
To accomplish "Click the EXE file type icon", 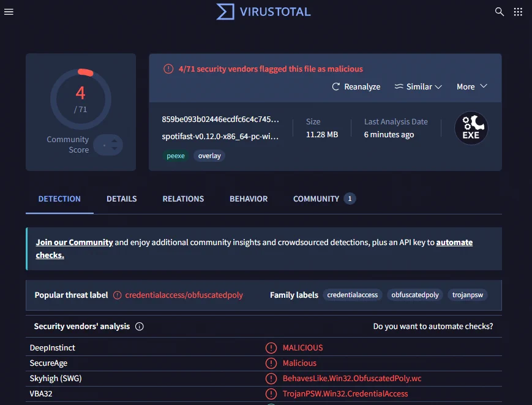I will [471, 128].
